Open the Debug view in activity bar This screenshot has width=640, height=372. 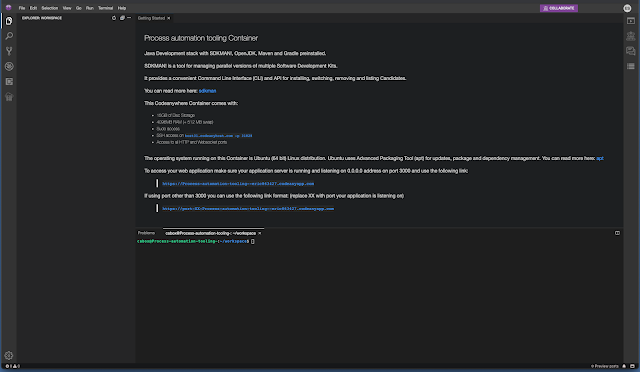(x=9, y=66)
